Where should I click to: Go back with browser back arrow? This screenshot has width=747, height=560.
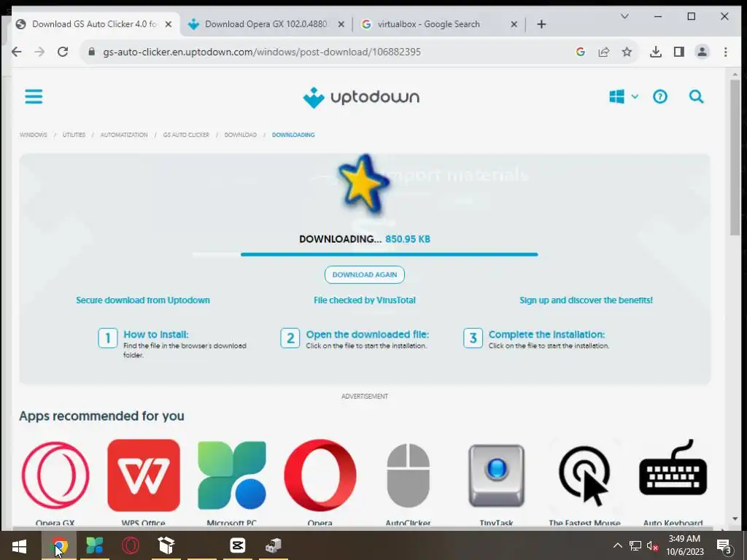click(x=17, y=52)
